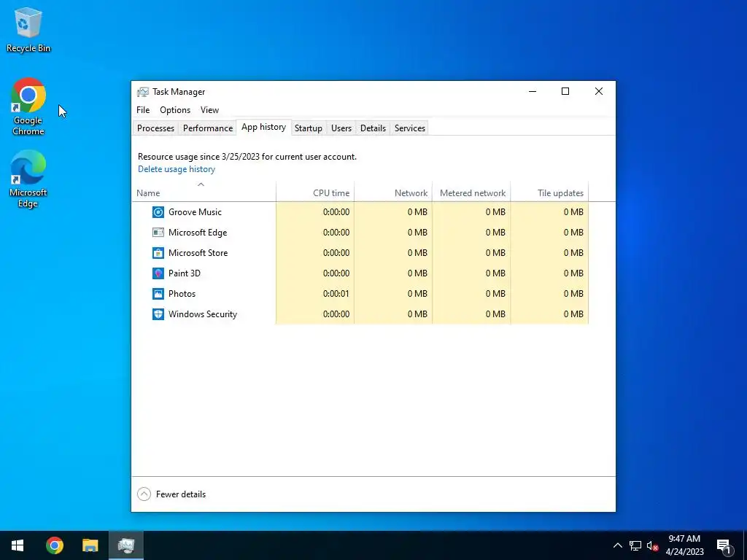The height and width of the screenshot is (560, 747).
Task: Collapse Task Manager with Fewer details
Action: click(171, 494)
